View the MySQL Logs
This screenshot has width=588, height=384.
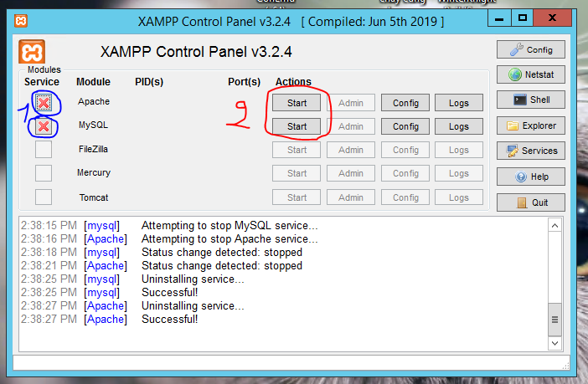459,126
